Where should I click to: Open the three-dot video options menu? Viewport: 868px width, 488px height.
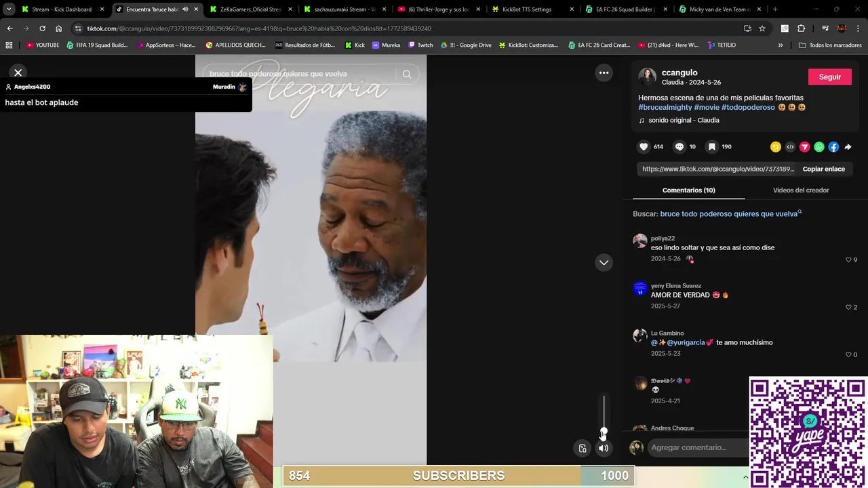(x=604, y=73)
